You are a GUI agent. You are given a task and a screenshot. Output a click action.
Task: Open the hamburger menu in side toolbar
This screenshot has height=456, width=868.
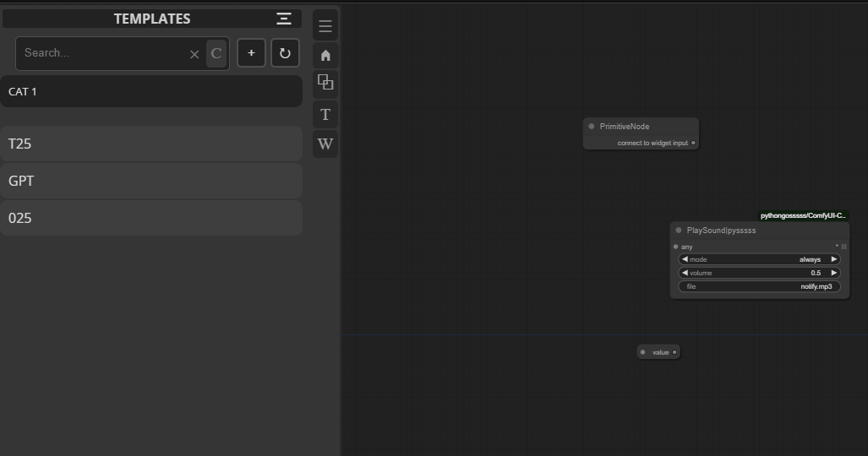[x=325, y=25]
